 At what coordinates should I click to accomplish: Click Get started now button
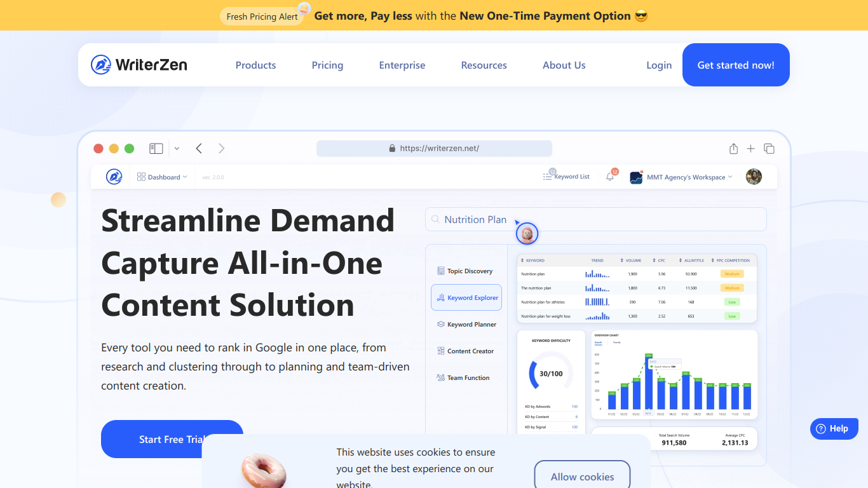736,65
